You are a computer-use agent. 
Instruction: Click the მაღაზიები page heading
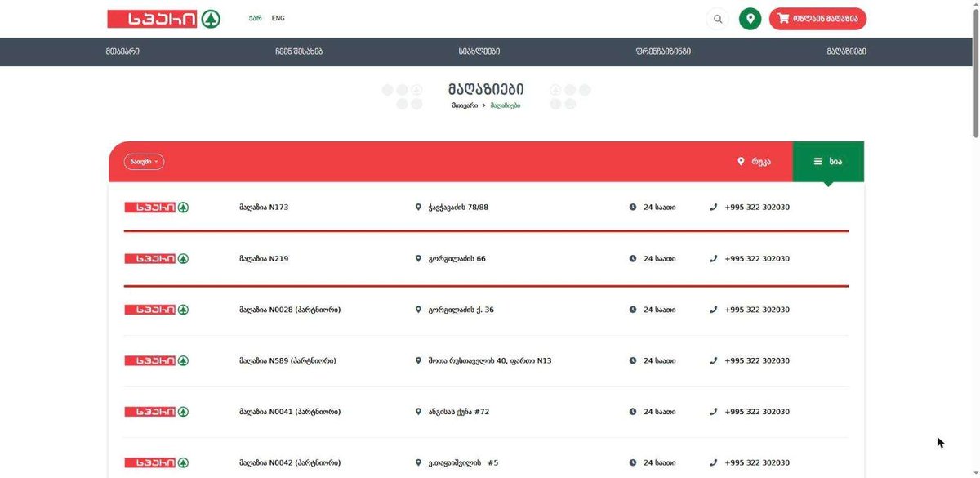486,88
